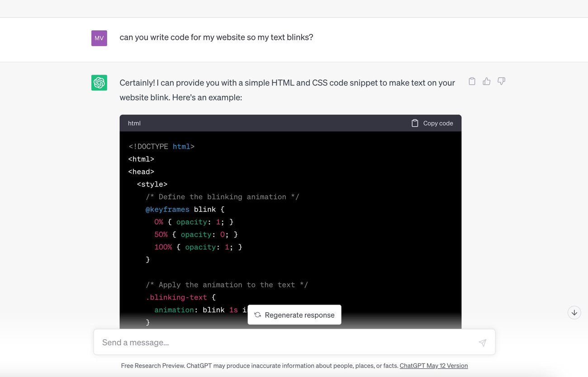
Task: Rate the response with thumbs down
Action: (x=501, y=81)
